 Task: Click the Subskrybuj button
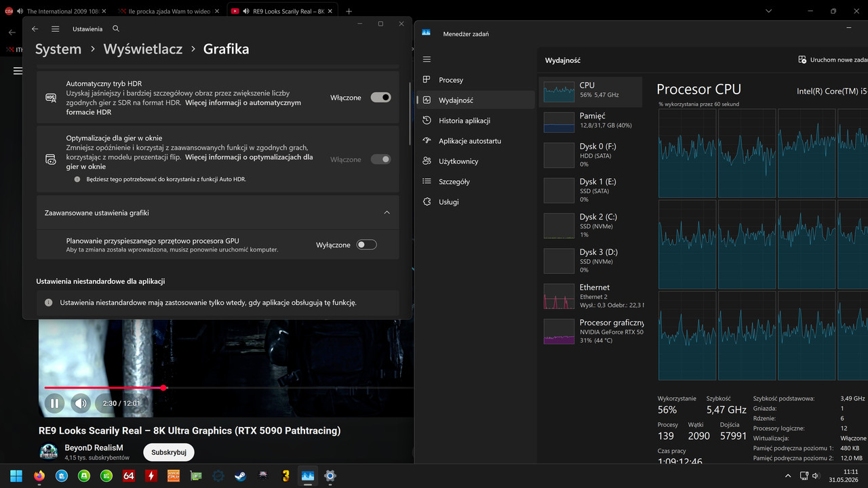point(169,452)
